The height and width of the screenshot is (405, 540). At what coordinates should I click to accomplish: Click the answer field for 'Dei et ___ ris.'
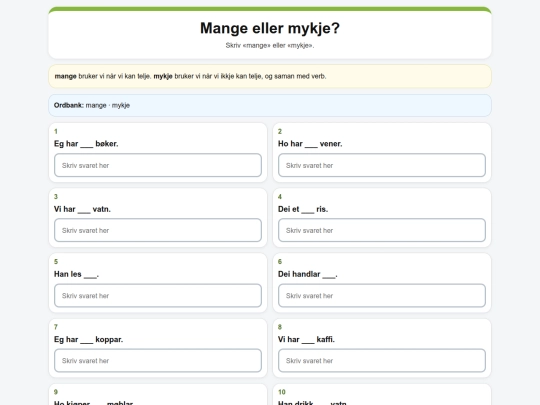tap(382, 230)
